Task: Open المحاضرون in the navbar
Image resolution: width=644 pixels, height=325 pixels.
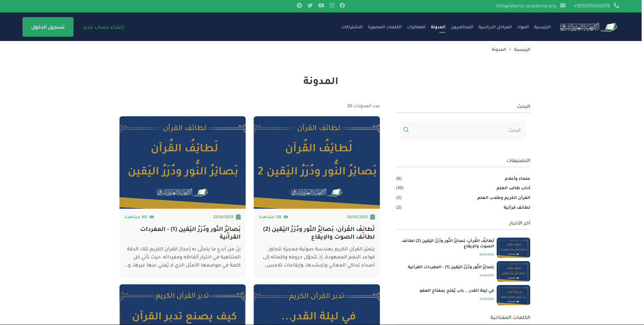Action: [462, 27]
